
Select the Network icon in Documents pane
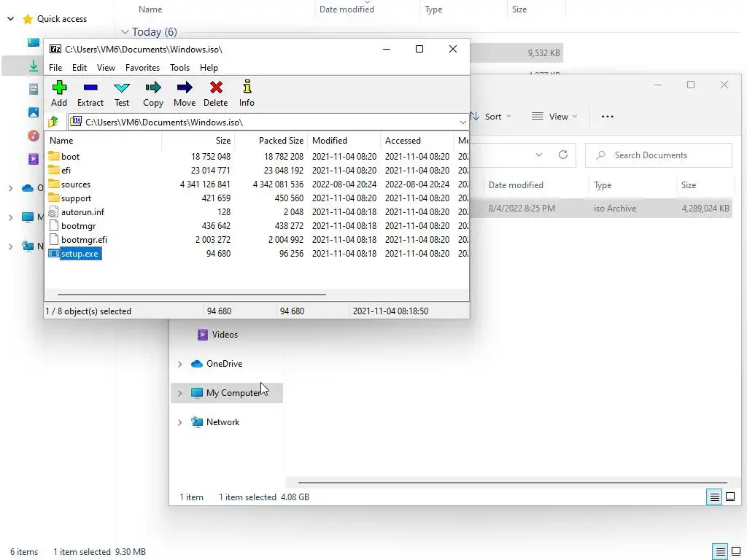click(197, 422)
